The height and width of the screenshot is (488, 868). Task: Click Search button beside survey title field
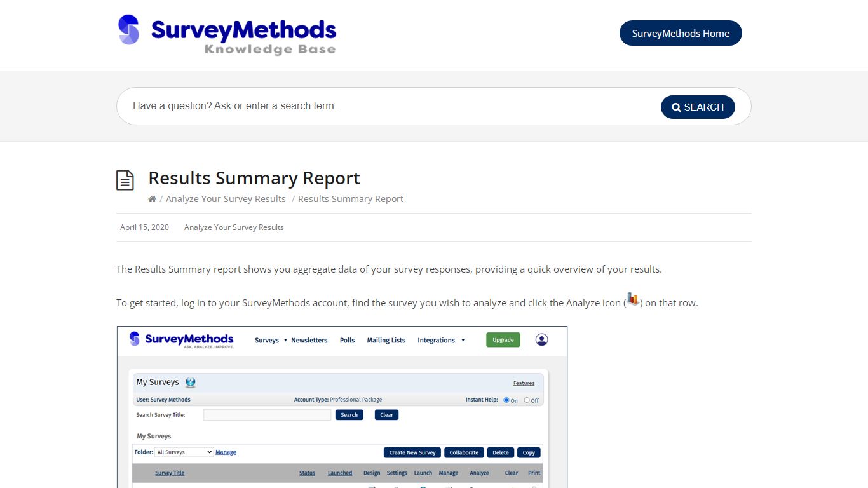(x=349, y=415)
